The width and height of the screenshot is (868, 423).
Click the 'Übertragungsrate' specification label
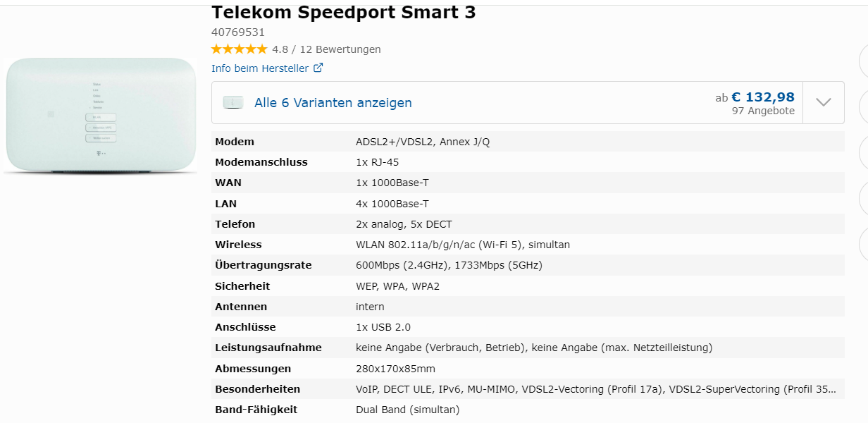tap(263, 265)
